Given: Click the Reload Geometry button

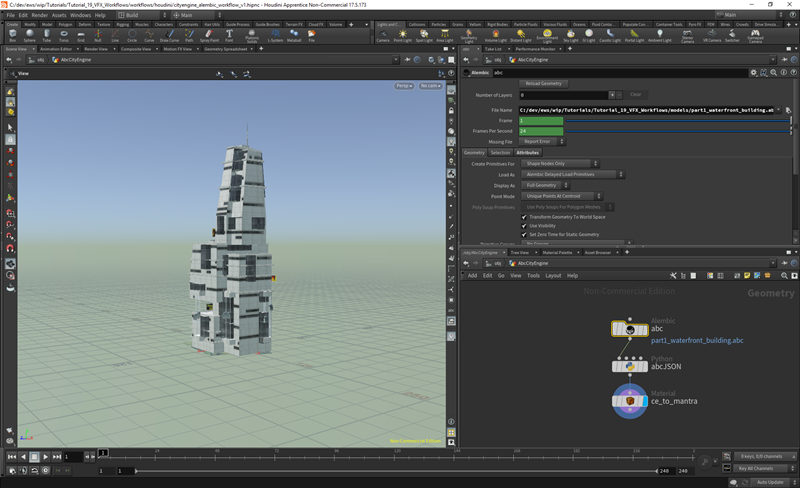Looking at the screenshot, I should [544, 84].
